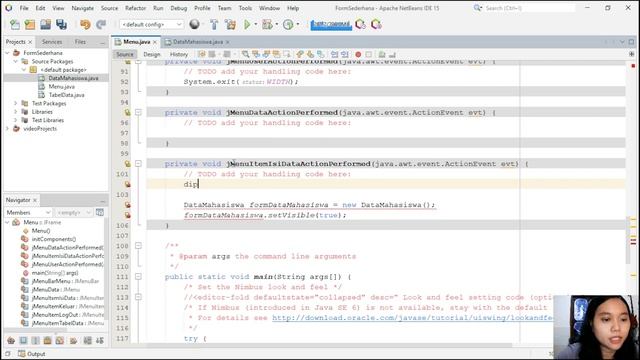The image size is (640, 360).
Task: Click the Shift Line Left icon
Action: pyautogui.click(x=335, y=54)
